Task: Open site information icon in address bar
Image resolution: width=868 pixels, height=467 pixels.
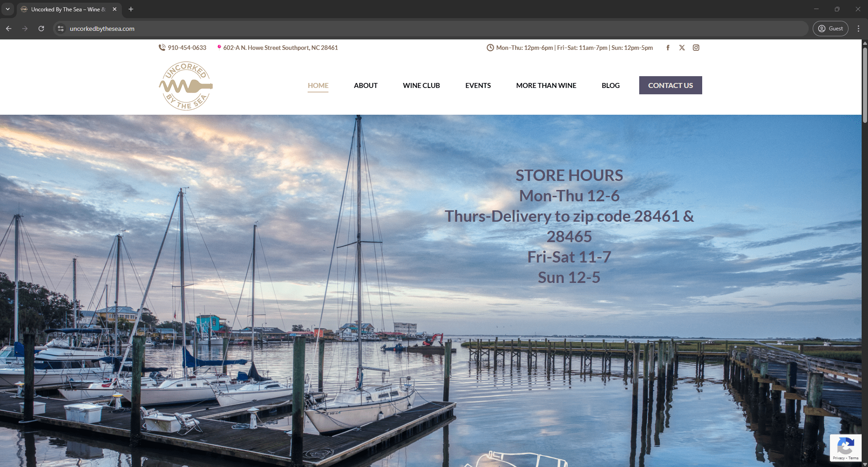Action: 61,29
